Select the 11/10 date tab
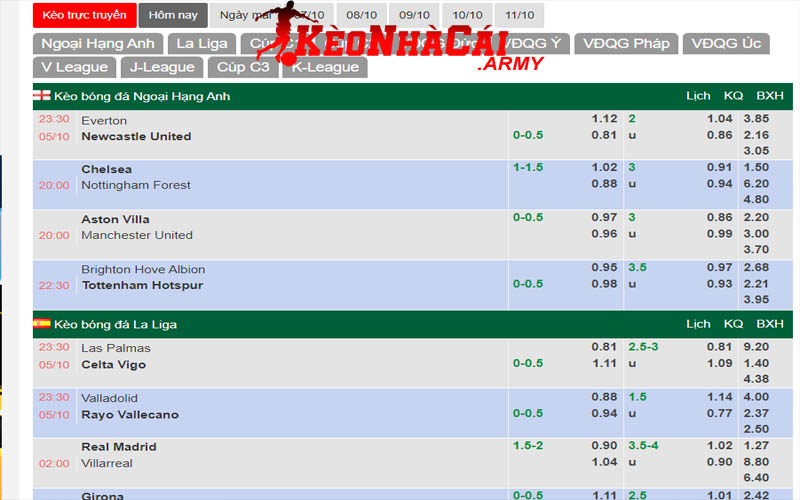Image resolution: width=800 pixels, height=500 pixels. [x=519, y=15]
